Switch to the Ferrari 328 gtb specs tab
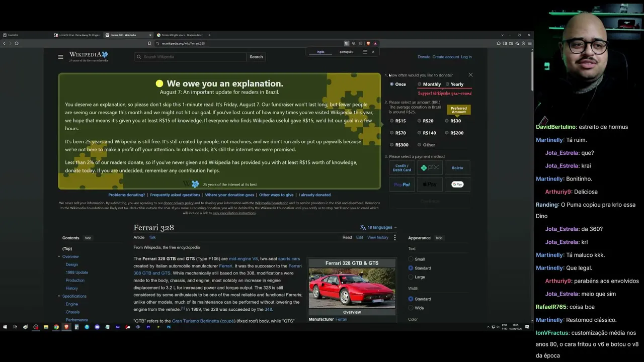Image resolution: width=644 pixels, height=362 pixels. (x=179, y=35)
